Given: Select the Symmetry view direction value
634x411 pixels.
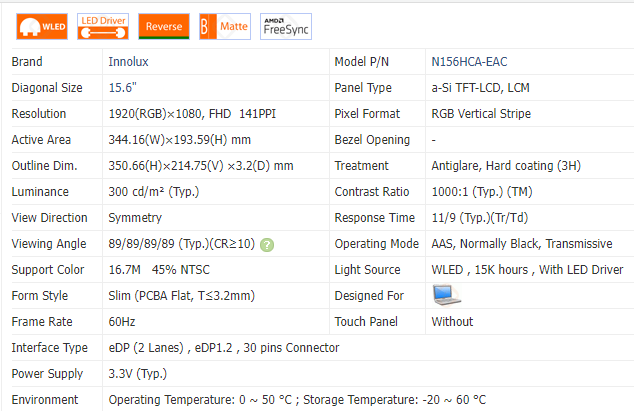Looking at the screenshot, I should pos(135,218).
